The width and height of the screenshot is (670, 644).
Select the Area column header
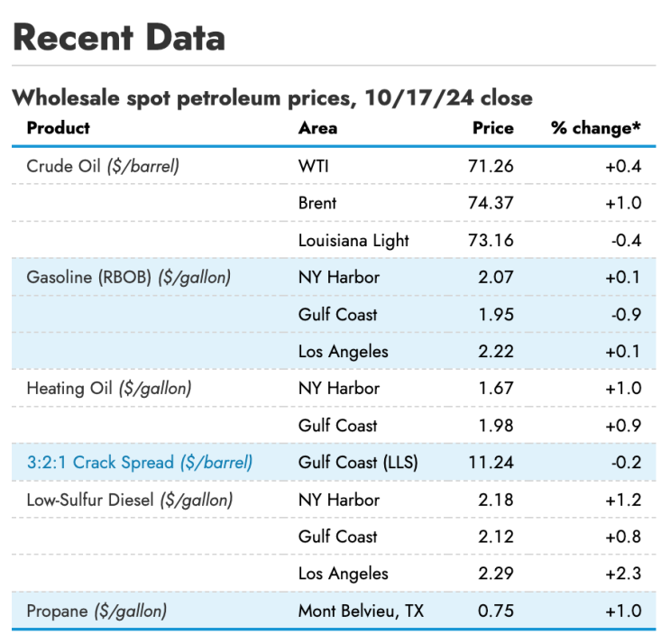click(317, 128)
